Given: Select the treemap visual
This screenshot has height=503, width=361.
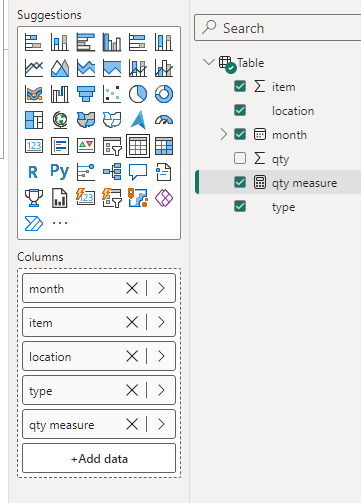Looking at the screenshot, I should 34,120.
